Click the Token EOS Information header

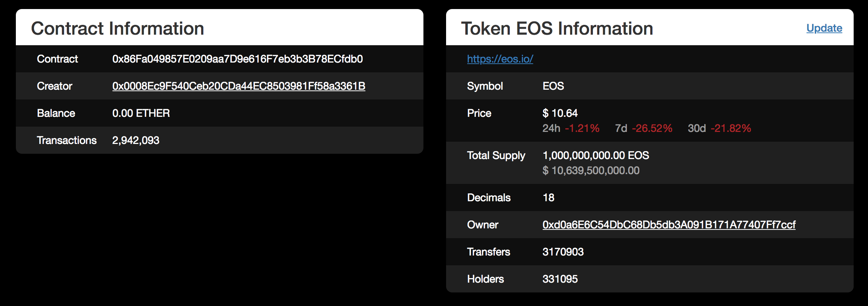coord(557,28)
